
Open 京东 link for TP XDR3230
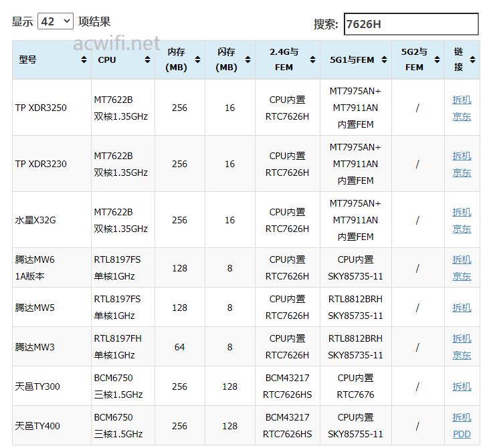click(x=462, y=173)
